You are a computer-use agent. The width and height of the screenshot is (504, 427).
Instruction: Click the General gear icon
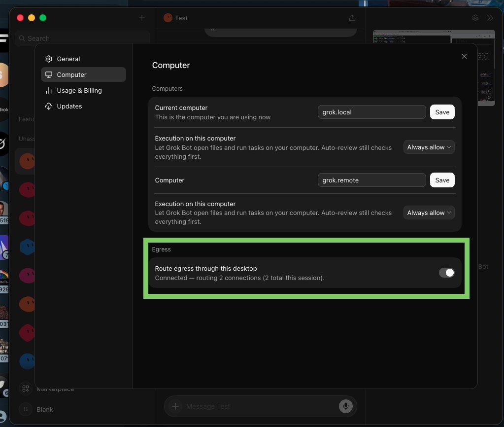(49, 59)
